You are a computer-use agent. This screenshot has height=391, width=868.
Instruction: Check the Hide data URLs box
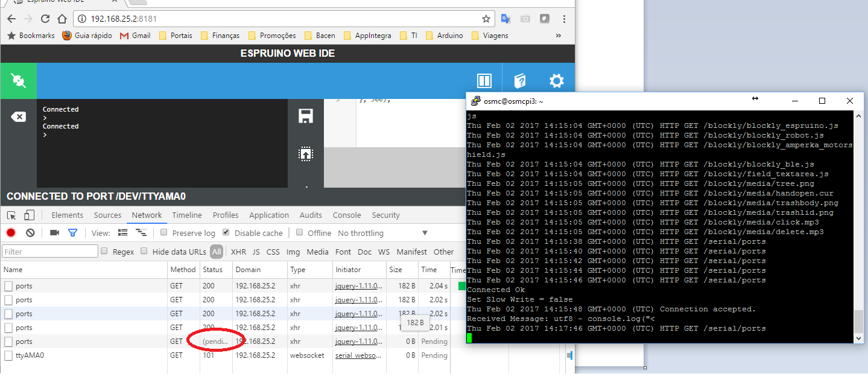pos(144,251)
